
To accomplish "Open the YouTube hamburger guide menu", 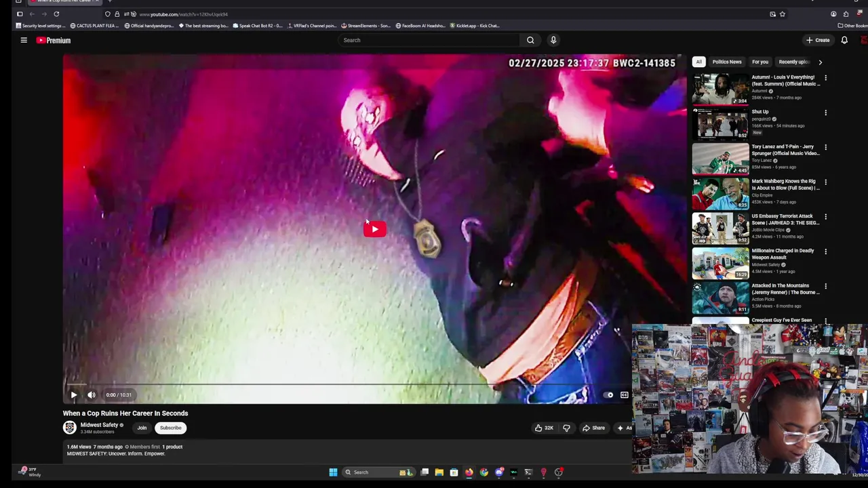I will coord(24,40).
